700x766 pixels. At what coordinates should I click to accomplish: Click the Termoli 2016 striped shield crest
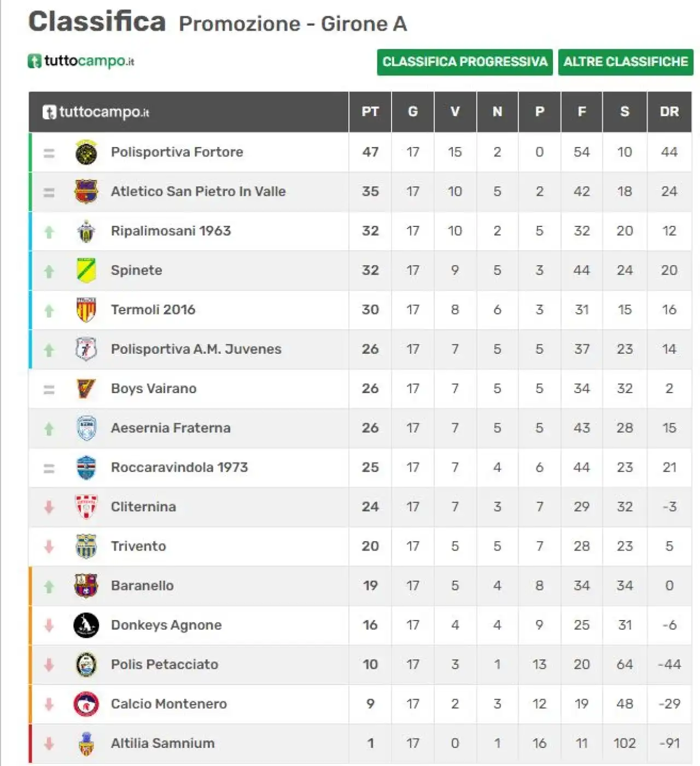click(x=86, y=310)
